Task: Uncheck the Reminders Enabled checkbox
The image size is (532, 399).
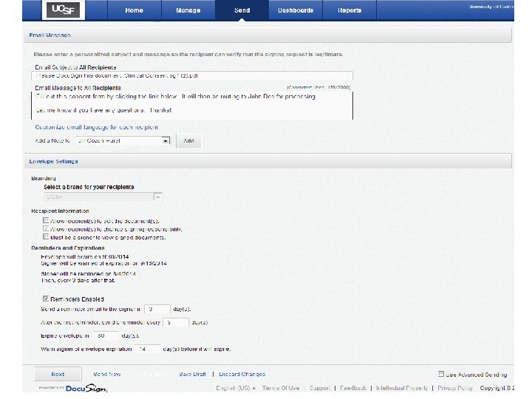Action: click(x=46, y=299)
